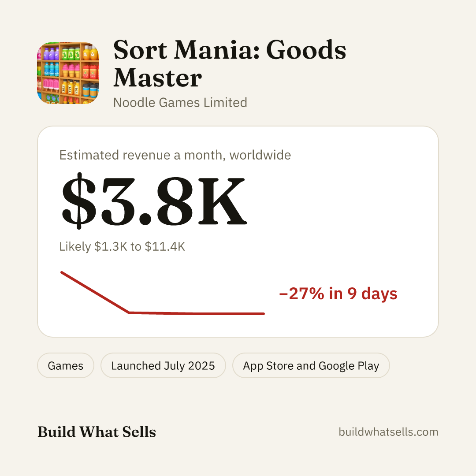Open Noodle Games Limited developer name

point(180,103)
